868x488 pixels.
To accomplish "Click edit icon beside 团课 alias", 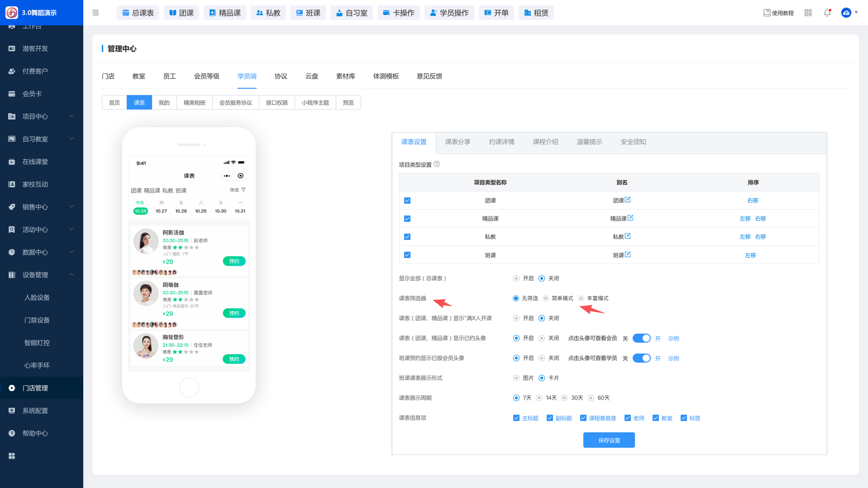I will coord(628,200).
